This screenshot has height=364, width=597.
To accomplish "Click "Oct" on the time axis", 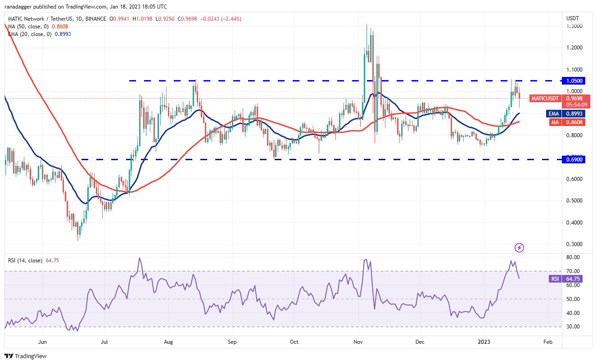I will tap(294, 342).
